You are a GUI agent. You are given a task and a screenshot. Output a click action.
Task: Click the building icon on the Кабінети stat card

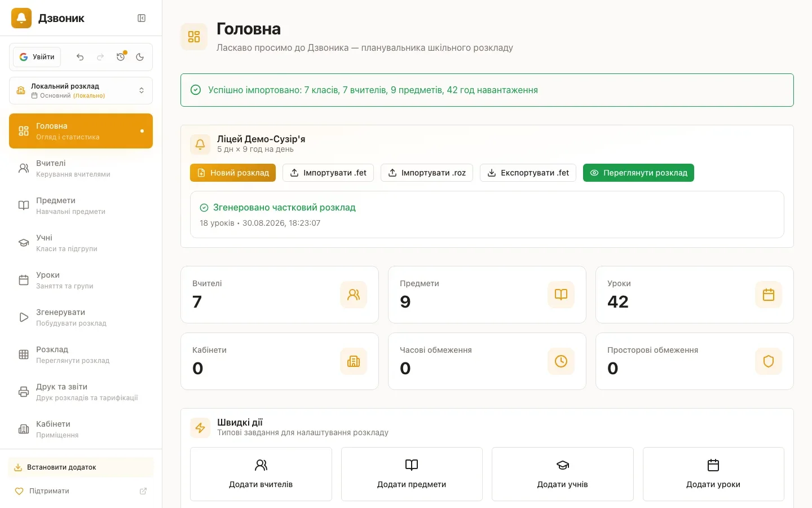pyautogui.click(x=354, y=361)
